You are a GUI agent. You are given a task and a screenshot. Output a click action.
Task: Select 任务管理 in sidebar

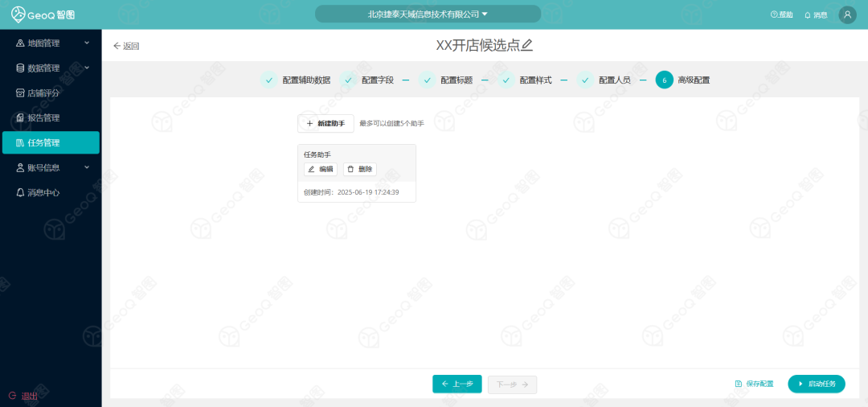pyautogui.click(x=51, y=143)
